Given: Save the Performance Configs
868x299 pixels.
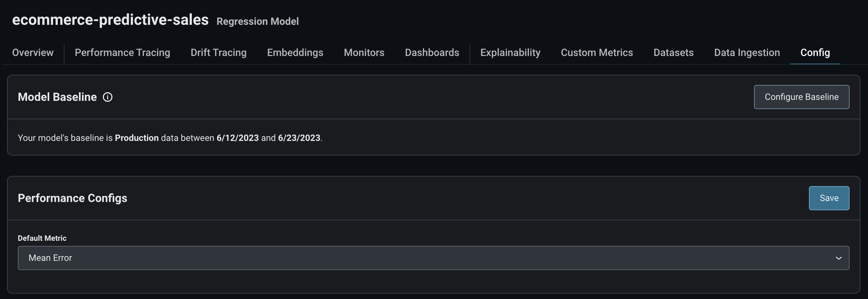Looking at the screenshot, I should coord(829,198).
